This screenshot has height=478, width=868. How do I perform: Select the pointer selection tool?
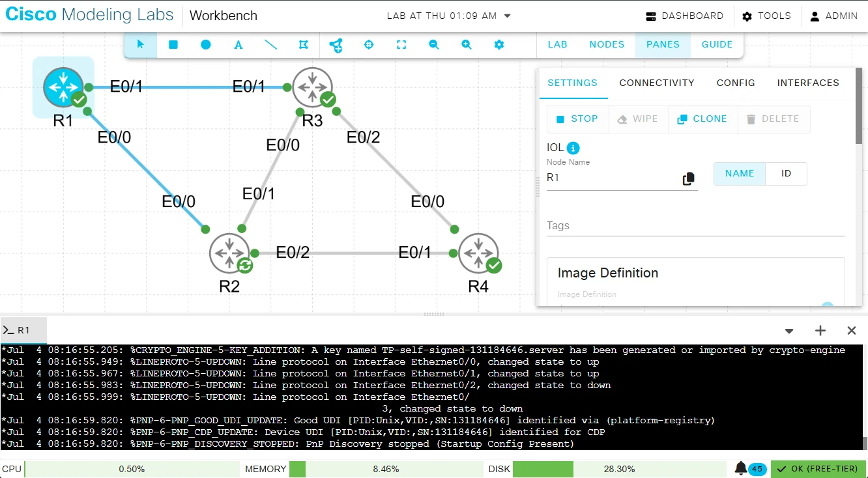pos(141,45)
